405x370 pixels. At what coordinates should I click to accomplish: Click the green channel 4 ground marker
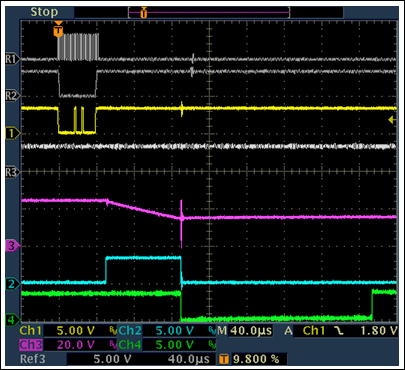(12, 320)
